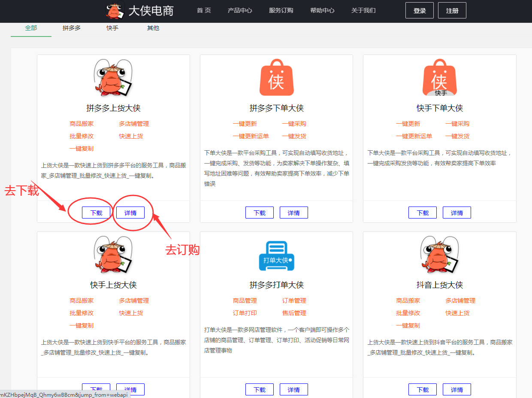Click the 登录 button
This screenshot has height=398, width=532.
click(x=420, y=10)
